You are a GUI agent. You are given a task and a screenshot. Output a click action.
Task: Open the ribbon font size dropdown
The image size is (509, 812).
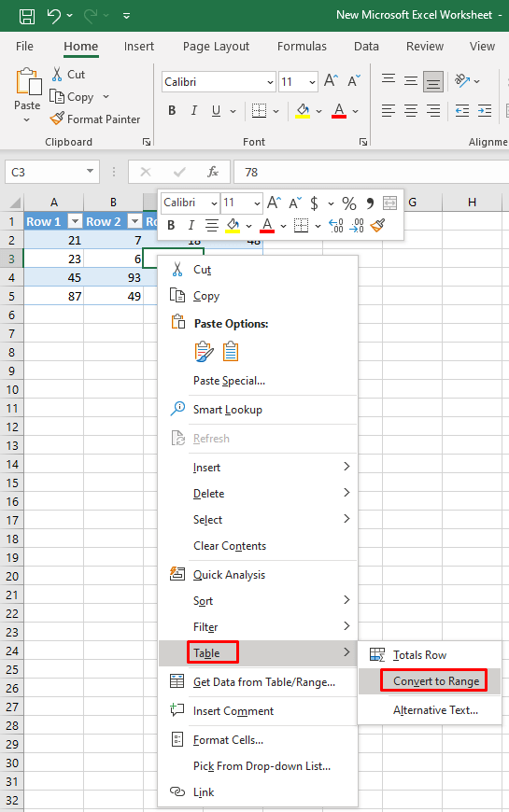point(312,82)
